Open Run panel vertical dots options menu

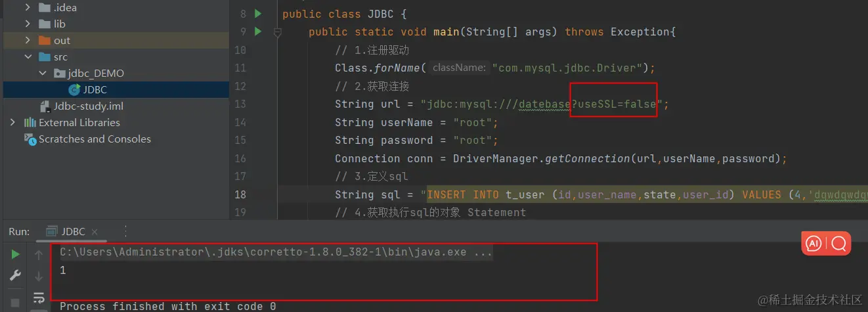[125, 231]
